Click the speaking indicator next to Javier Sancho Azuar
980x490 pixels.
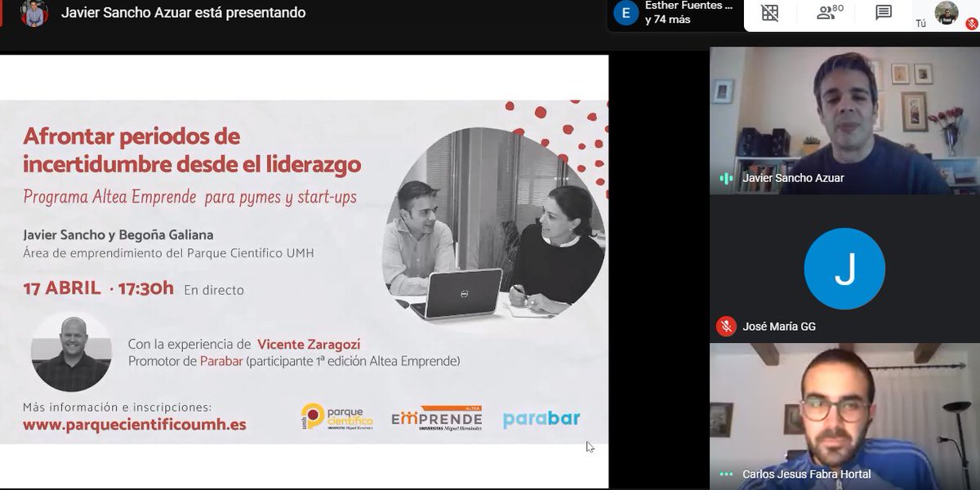click(726, 178)
